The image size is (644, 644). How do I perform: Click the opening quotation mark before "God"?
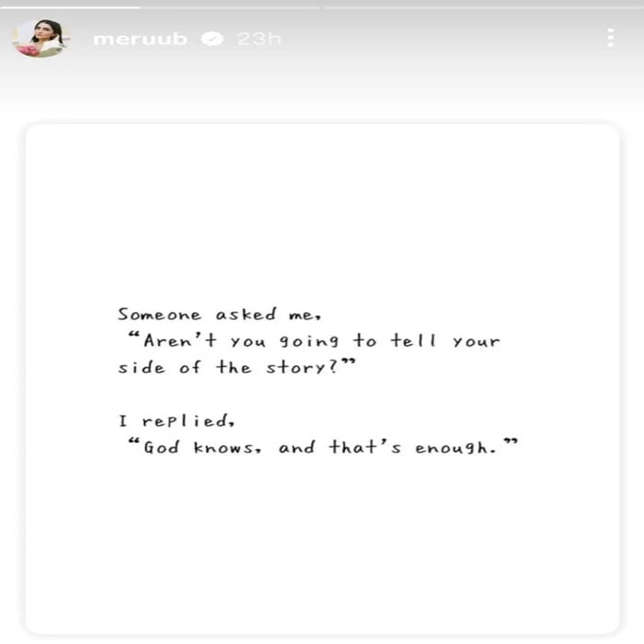[134, 442]
